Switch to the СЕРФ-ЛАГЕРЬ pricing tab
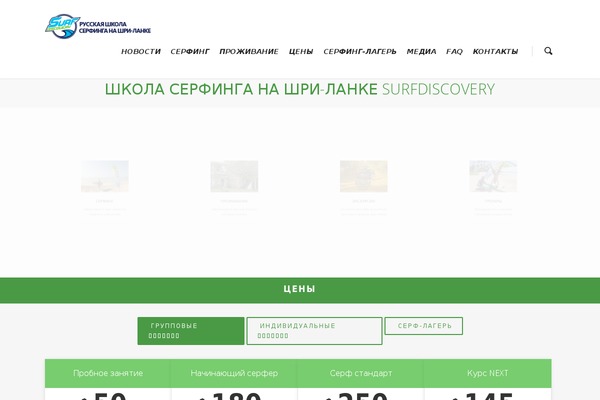Image resolution: width=600 pixels, height=400 pixels. pos(424,326)
